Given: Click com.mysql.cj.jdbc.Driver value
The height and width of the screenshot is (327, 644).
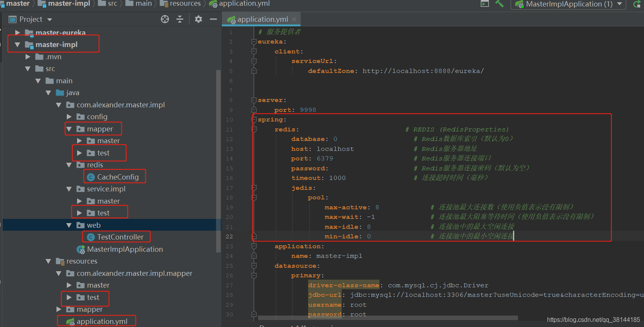Looking at the screenshot, I should (438, 285).
